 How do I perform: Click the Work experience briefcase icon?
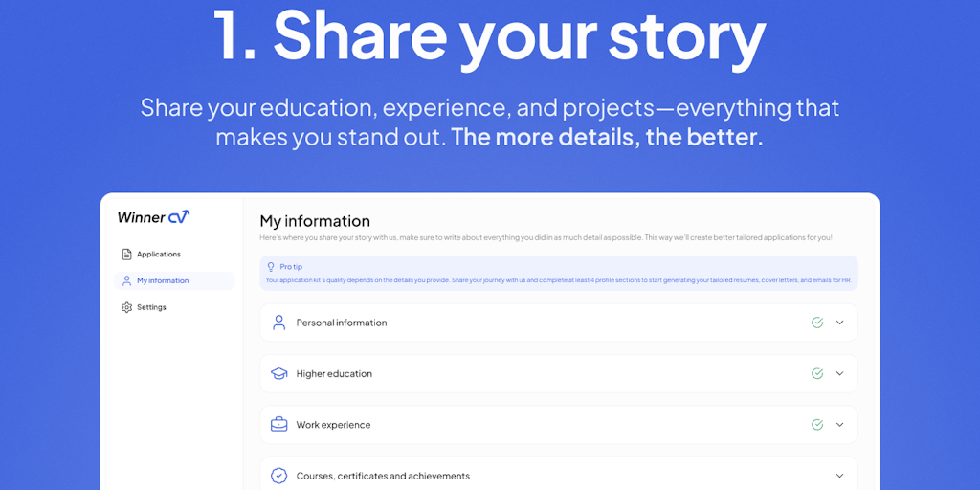(279, 425)
